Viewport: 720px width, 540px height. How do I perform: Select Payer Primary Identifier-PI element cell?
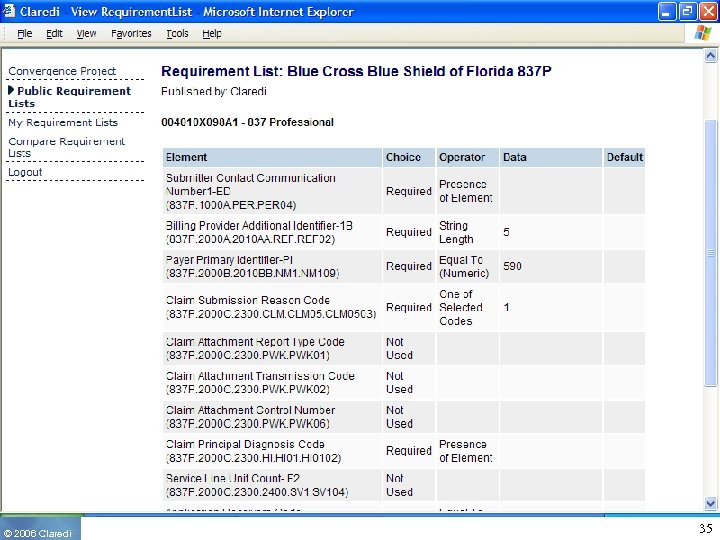tap(272, 266)
